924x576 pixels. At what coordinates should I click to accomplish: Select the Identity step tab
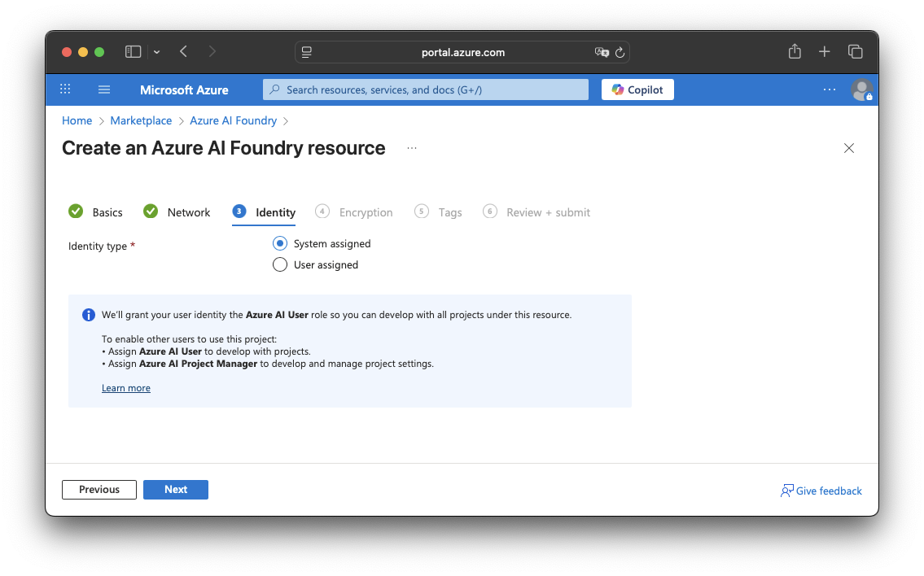pos(264,212)
